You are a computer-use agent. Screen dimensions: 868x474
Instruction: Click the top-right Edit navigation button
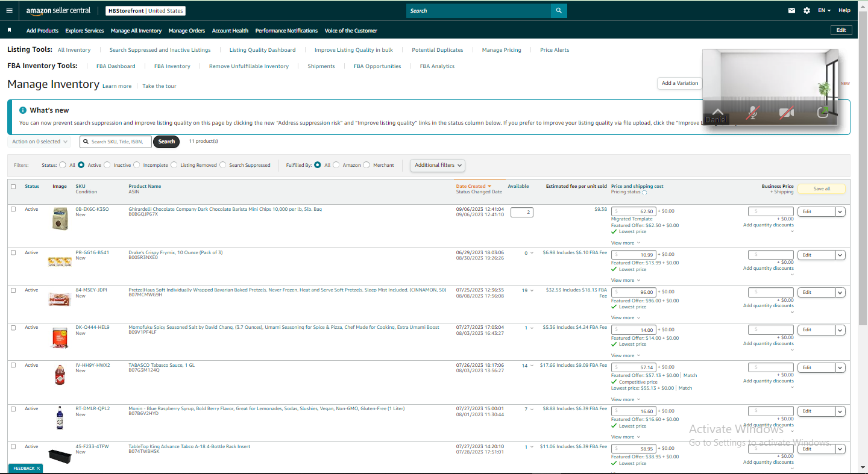(841, 30)
